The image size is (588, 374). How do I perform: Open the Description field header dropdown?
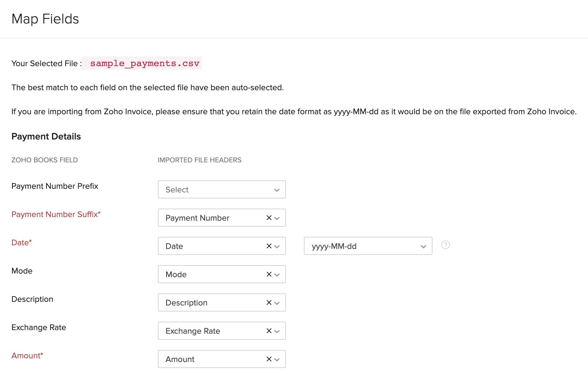pyautogui.click(x=276, y=302)
